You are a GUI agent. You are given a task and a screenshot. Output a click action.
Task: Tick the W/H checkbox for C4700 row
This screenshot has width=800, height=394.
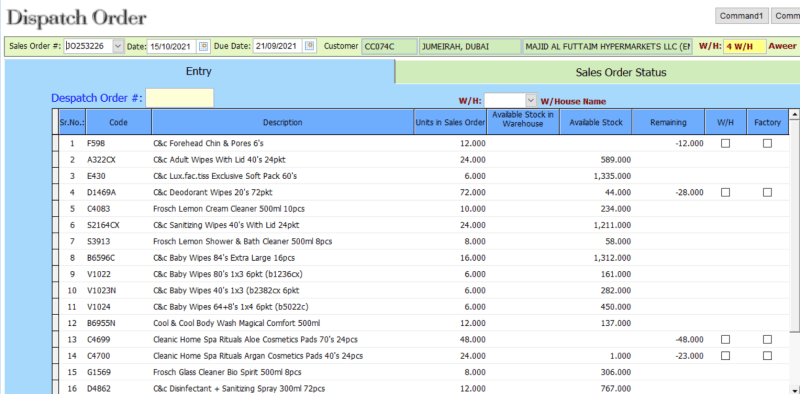725,356
